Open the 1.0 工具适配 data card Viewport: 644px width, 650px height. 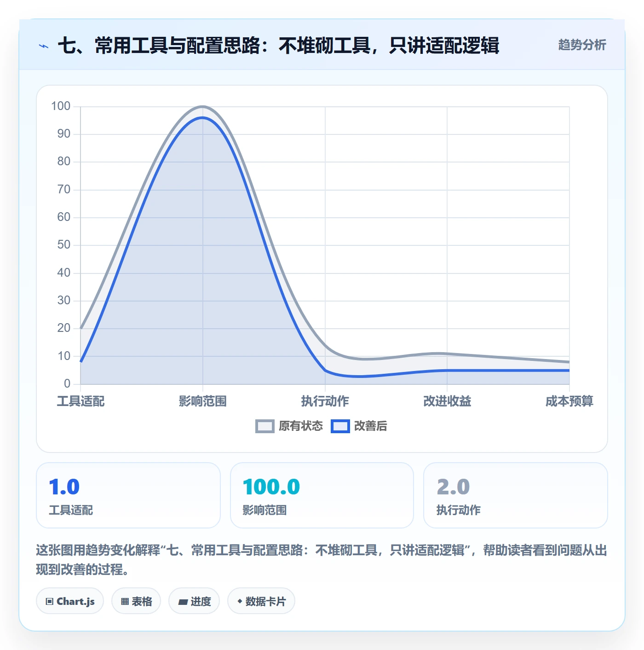coord(128,495)
